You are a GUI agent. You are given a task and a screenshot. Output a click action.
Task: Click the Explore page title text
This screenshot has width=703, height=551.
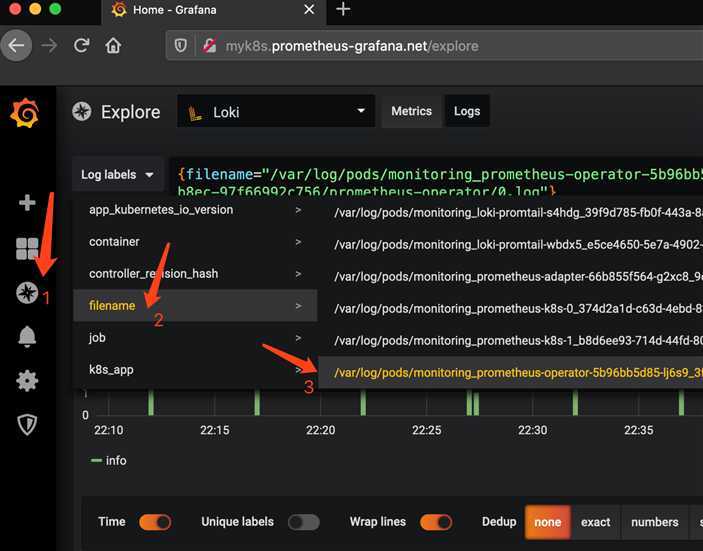click(130, 112)
